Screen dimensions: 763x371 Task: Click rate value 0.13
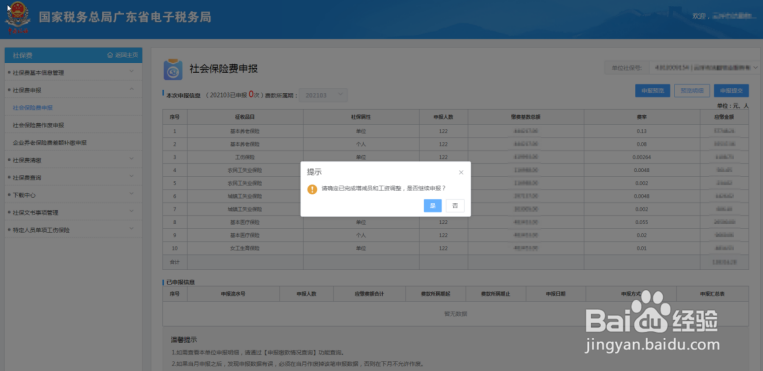coord(641,131)
